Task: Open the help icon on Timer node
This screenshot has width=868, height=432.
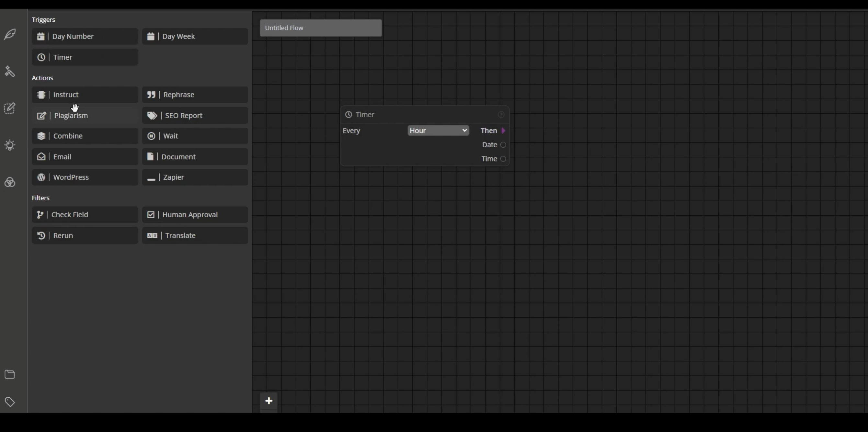Action: pos(501,115)
